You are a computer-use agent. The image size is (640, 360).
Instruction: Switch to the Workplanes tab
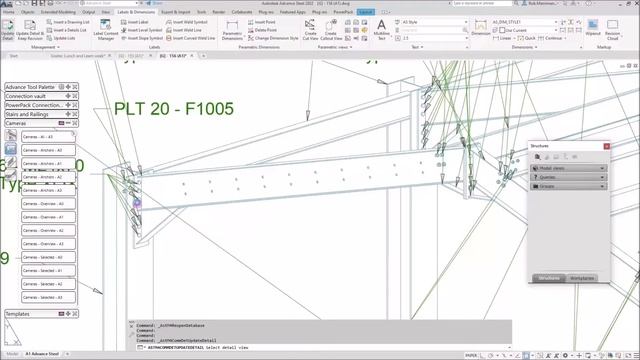(x=582, y=278)
